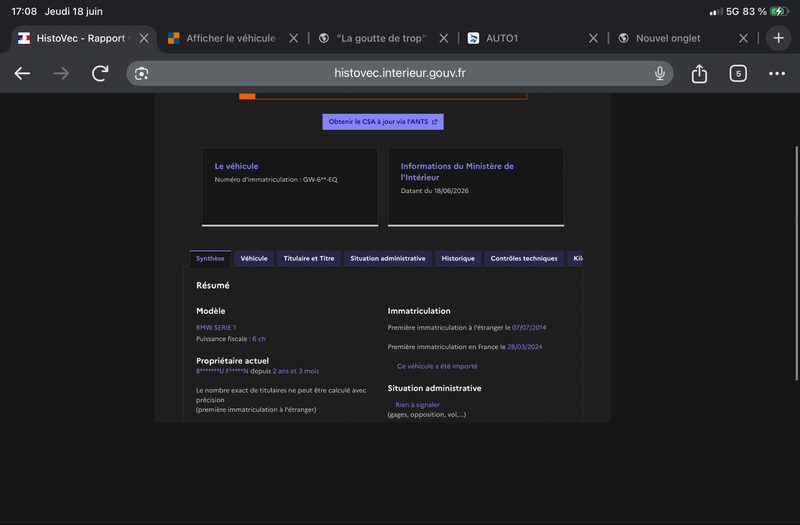Tap the battery indicator in status bar
The width and height of the screenshot is (800, 525).
780,11
